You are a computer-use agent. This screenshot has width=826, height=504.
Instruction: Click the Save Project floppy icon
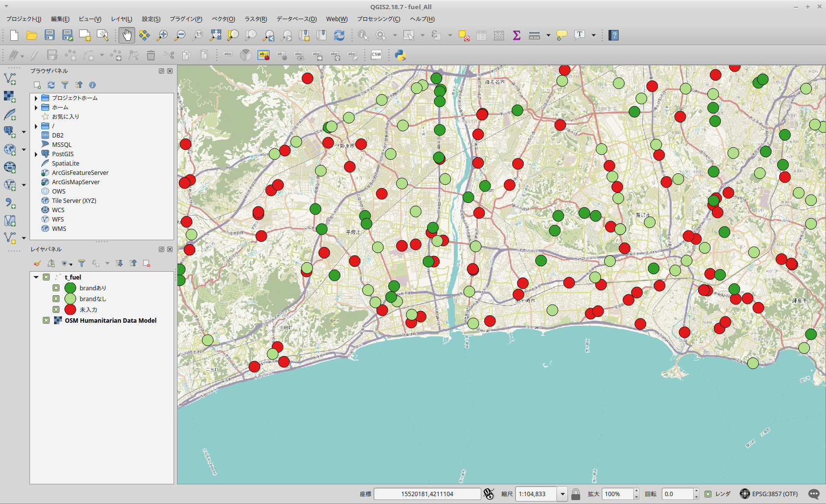(x=50, y=35)
